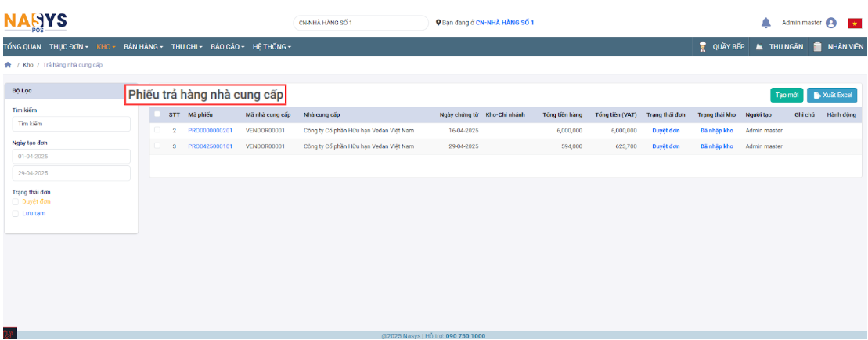Click the Tìm kiếm search input field

coord(71,124)
